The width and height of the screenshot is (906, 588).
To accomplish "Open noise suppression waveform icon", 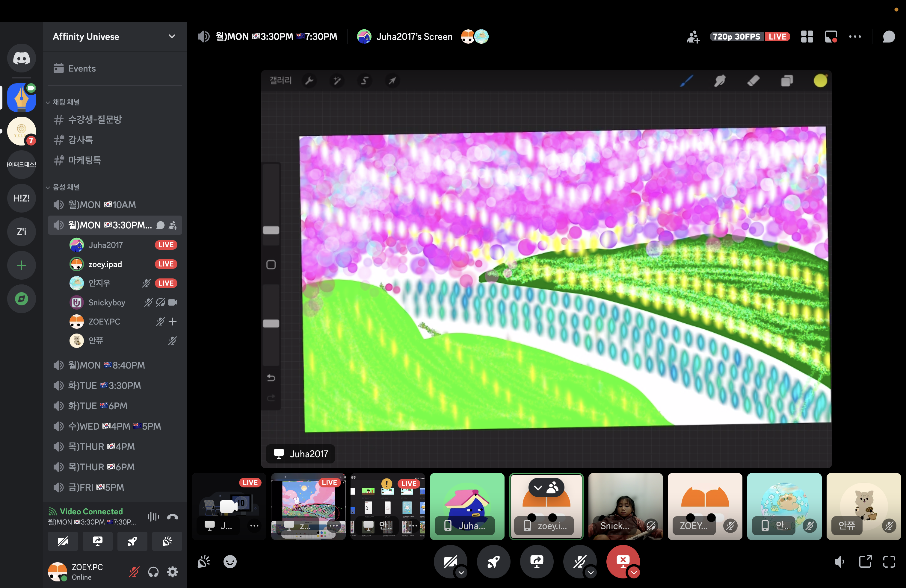I will (153, 516).
